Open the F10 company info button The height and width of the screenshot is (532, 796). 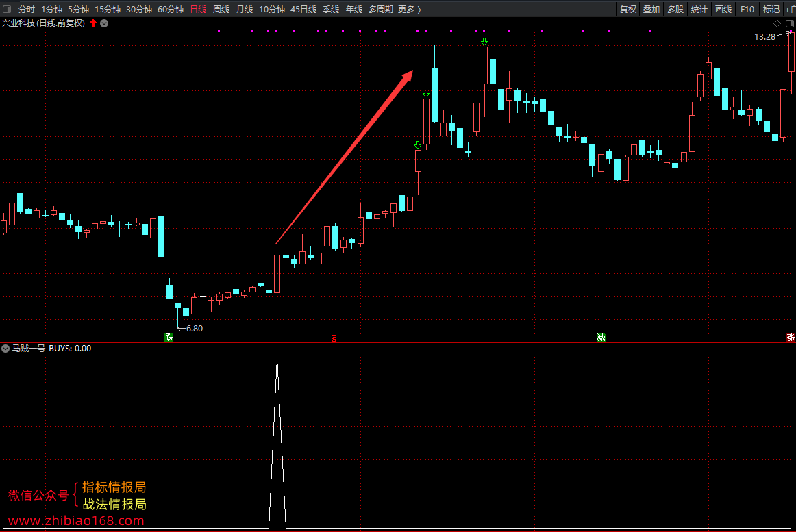tap(747, 9)
